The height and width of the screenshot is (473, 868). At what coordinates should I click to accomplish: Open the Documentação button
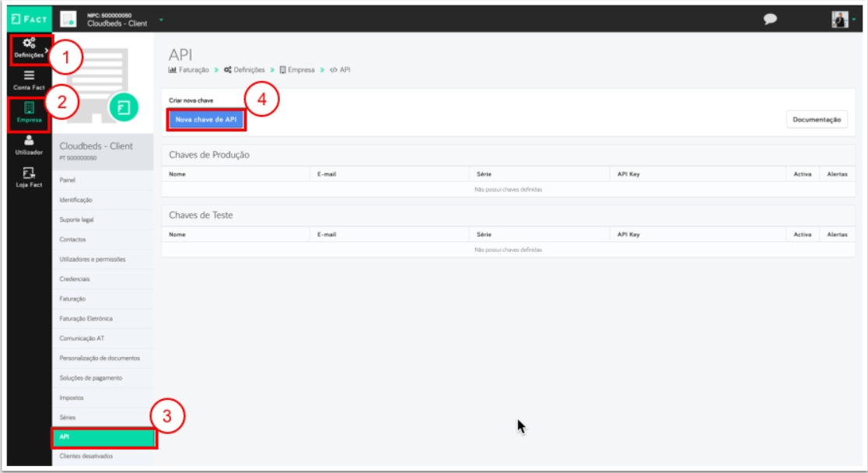click(x=817, y=120)
